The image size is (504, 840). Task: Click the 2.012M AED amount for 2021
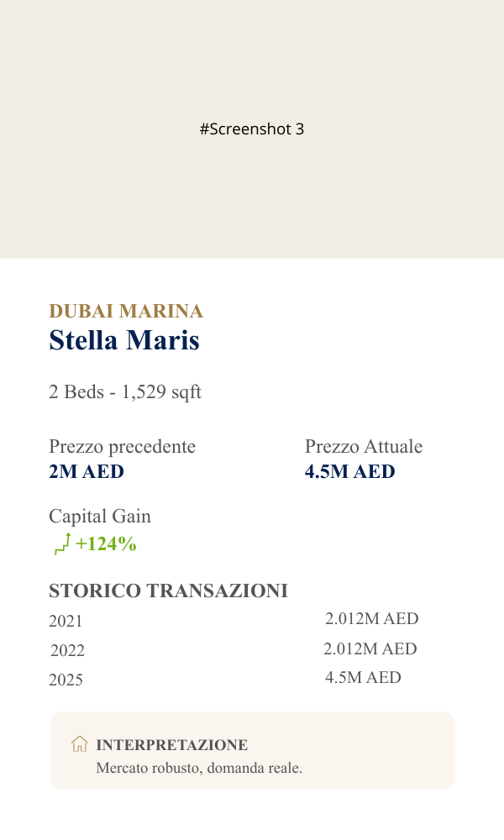pos(371,619)
